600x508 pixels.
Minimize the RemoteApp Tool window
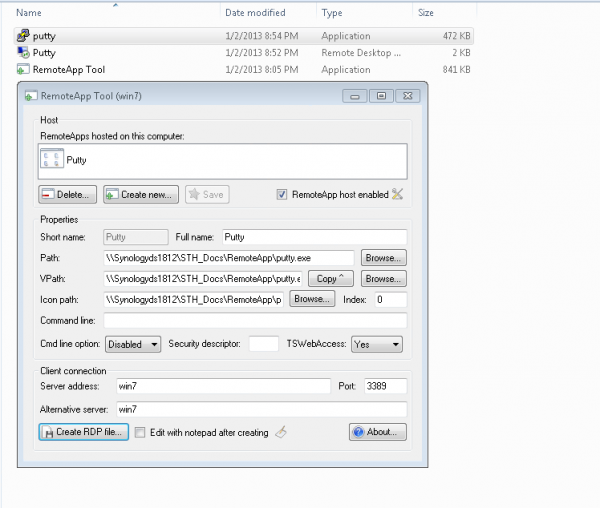point(355,96)
